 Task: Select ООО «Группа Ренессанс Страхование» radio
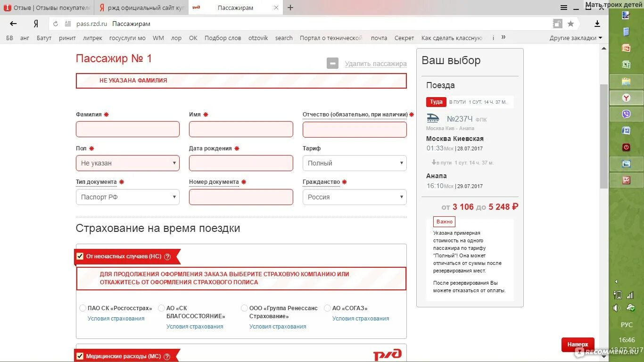[244, 308]
